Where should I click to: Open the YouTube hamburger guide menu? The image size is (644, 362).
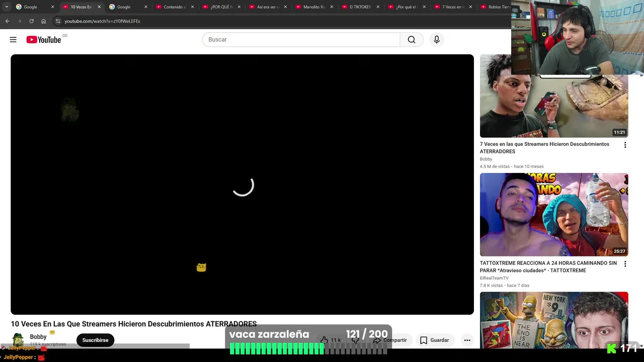(x=13, y=40)
